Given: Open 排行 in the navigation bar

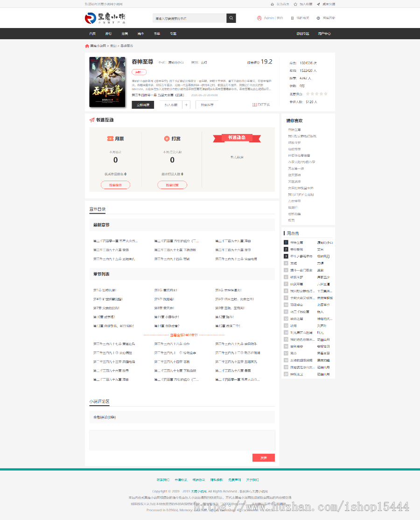Looking at the screenshot, I should coord(108,34).
